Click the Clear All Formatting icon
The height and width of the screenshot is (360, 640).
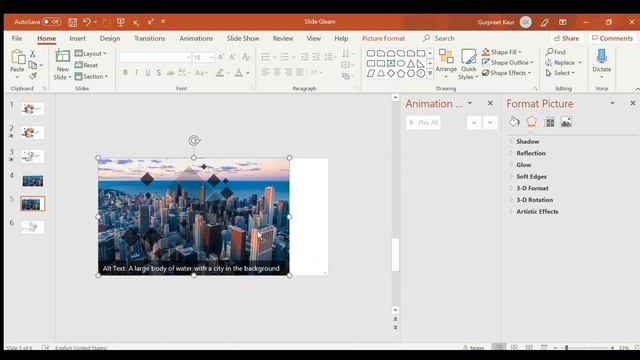click(246, 57)
